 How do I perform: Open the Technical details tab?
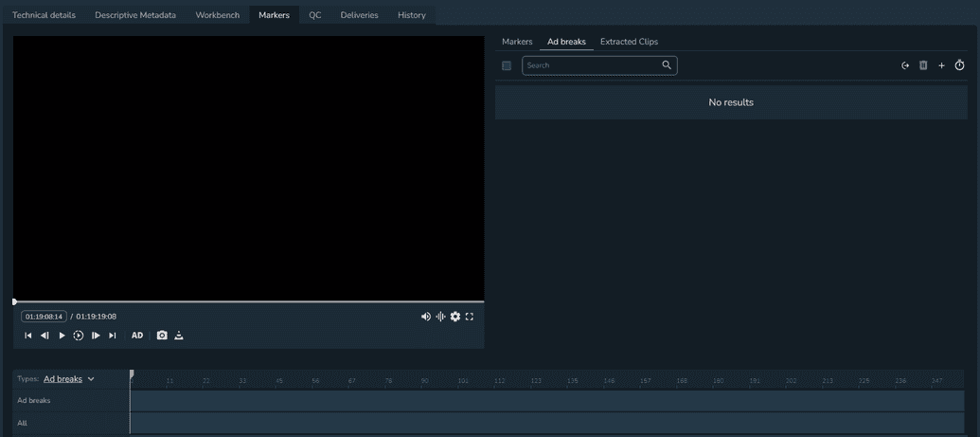pos(44,15)
